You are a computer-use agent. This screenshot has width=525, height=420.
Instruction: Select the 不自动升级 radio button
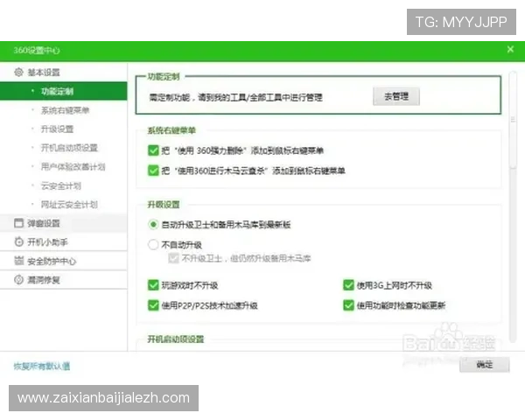click(153, 244)
